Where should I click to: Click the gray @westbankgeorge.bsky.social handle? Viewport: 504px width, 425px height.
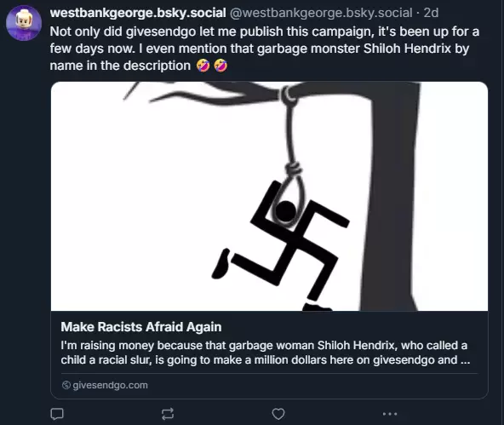321,13
